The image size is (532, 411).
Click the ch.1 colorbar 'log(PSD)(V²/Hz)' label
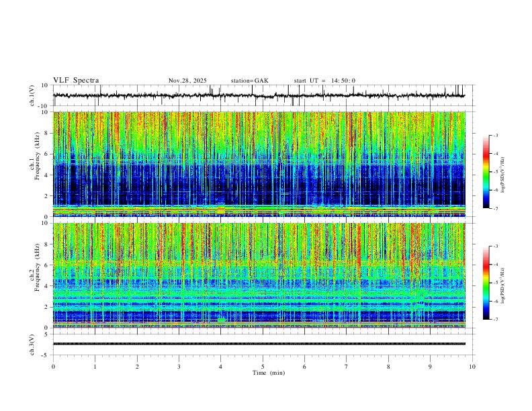[502, 175]
